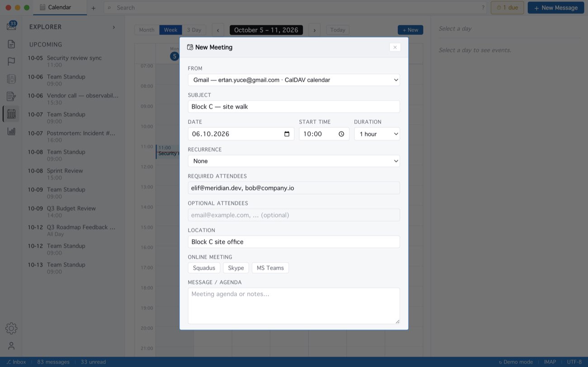Expand the Explorer panel chevron

pyautogui.click(x=114, y=27)
